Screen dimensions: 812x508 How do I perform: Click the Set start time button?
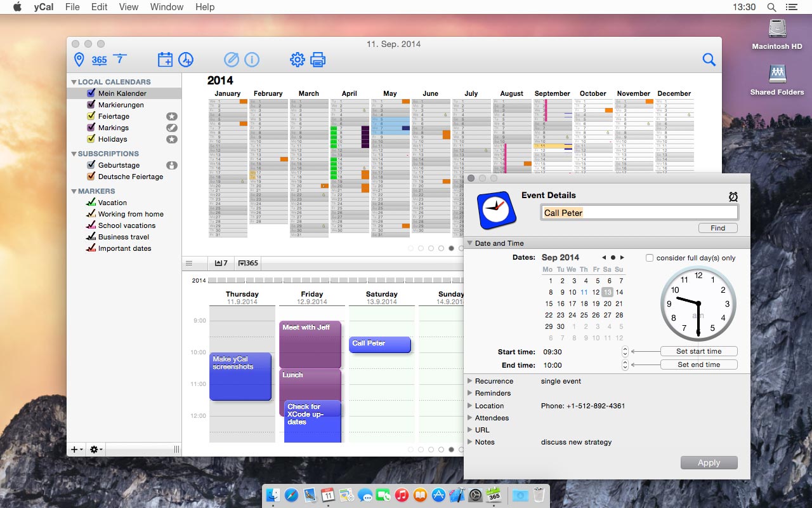(x=698, y=351)
